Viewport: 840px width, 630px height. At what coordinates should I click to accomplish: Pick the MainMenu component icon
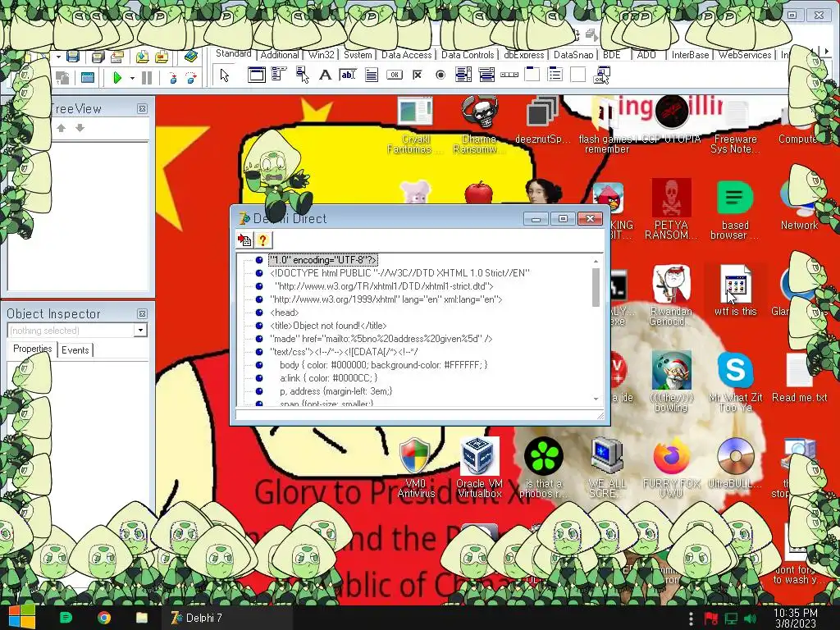coord(279,75)
